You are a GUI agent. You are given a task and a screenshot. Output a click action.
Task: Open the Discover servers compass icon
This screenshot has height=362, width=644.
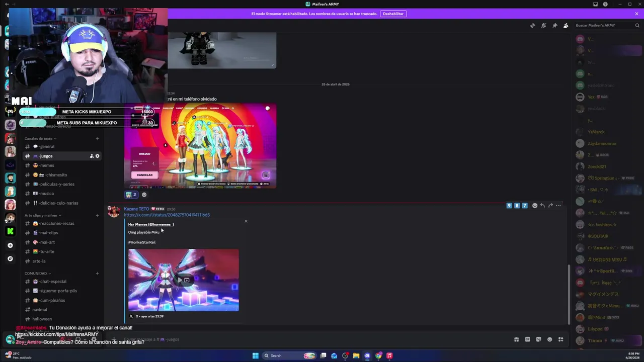[10, 258]
